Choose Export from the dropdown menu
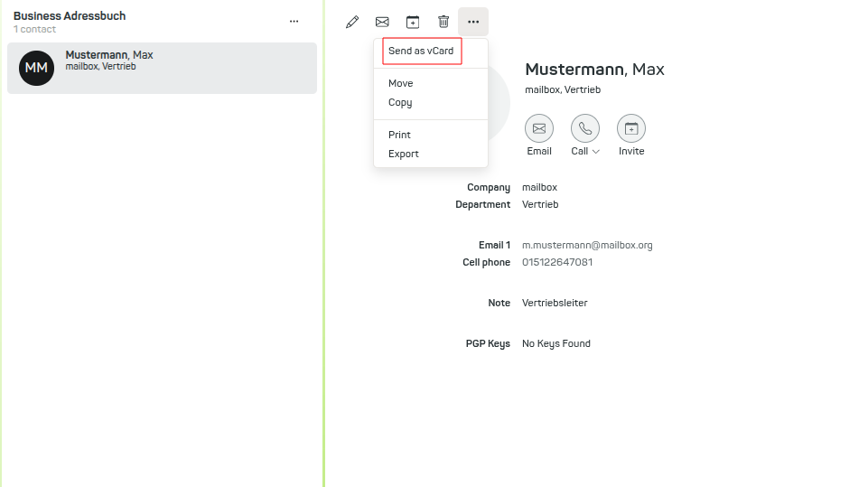The height and width of the screenshot is (487, 868). 404,154
